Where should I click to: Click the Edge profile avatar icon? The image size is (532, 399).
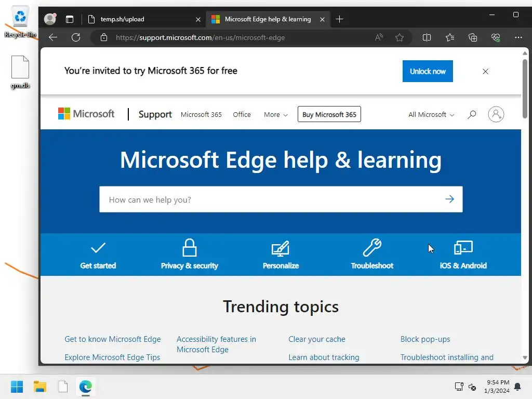click(50, 19)
